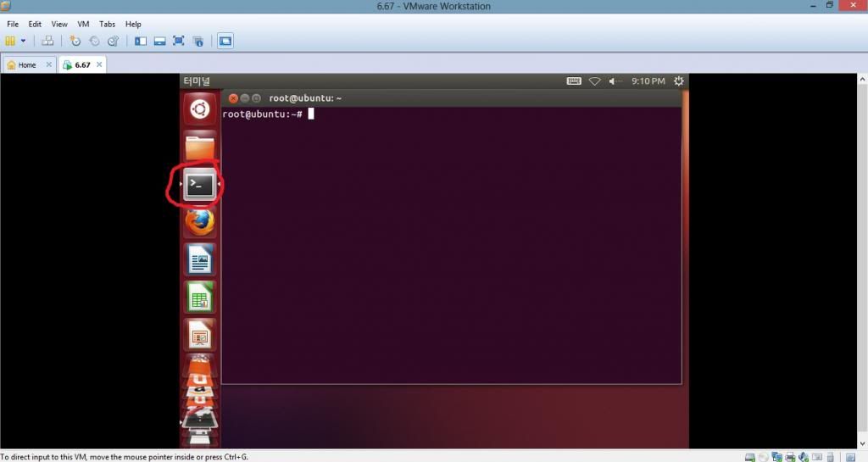Screen dimensions: 868x462
Task: Click the sound card status icon
Action: point(804,457)
